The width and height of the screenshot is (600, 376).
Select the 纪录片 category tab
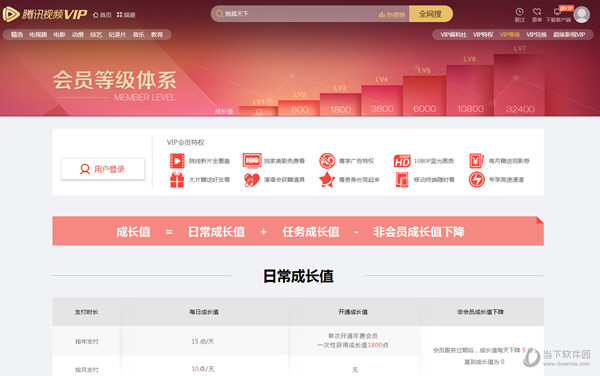pos(117,34)
